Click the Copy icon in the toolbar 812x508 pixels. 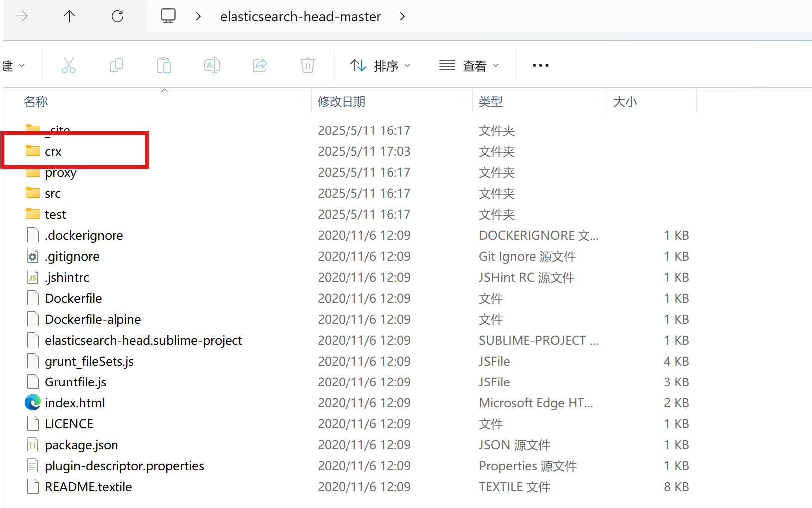(x=116, y=65)
